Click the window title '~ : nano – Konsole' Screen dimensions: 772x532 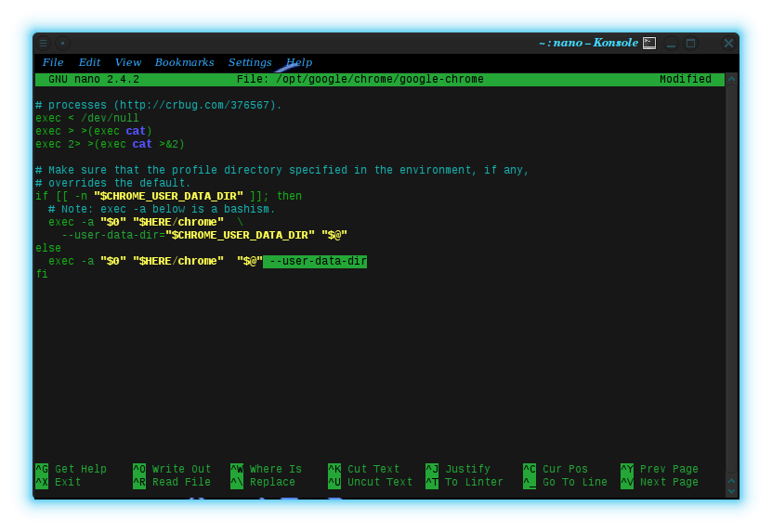pyautogui.click(x=588, y=43)
